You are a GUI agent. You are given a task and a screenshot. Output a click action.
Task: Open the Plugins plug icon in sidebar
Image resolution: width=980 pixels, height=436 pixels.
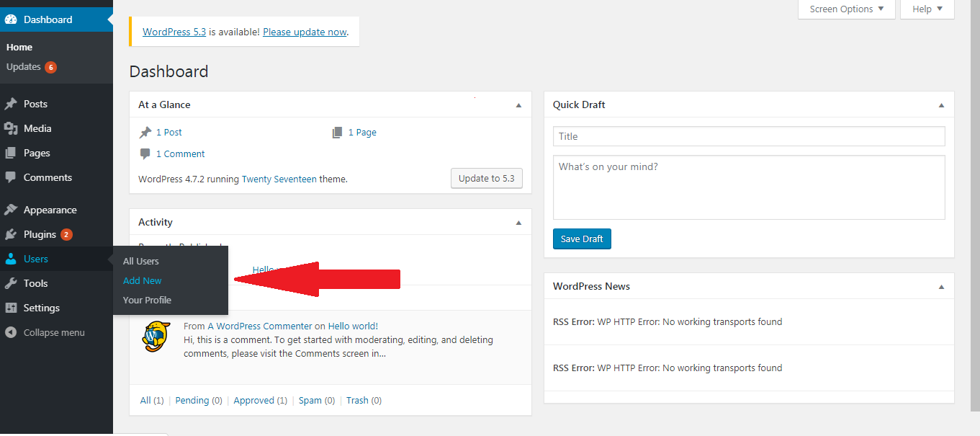click(x=11, y=234)
